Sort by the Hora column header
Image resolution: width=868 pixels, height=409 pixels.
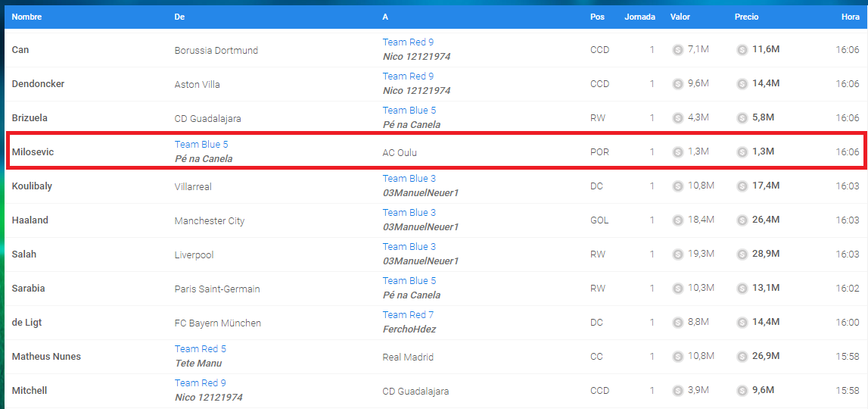click(x=850, y=17)
